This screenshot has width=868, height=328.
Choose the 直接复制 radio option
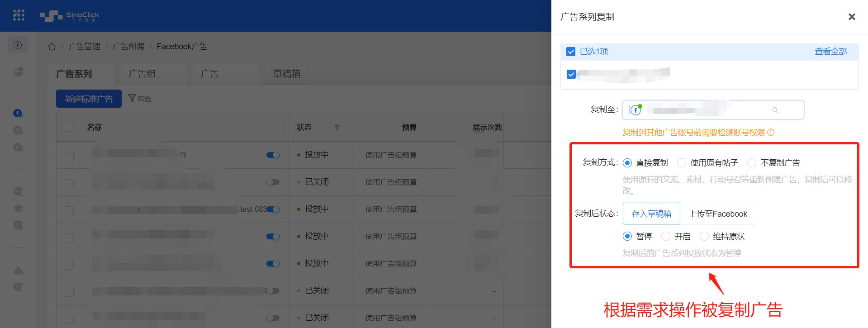[x=627, y=163]
